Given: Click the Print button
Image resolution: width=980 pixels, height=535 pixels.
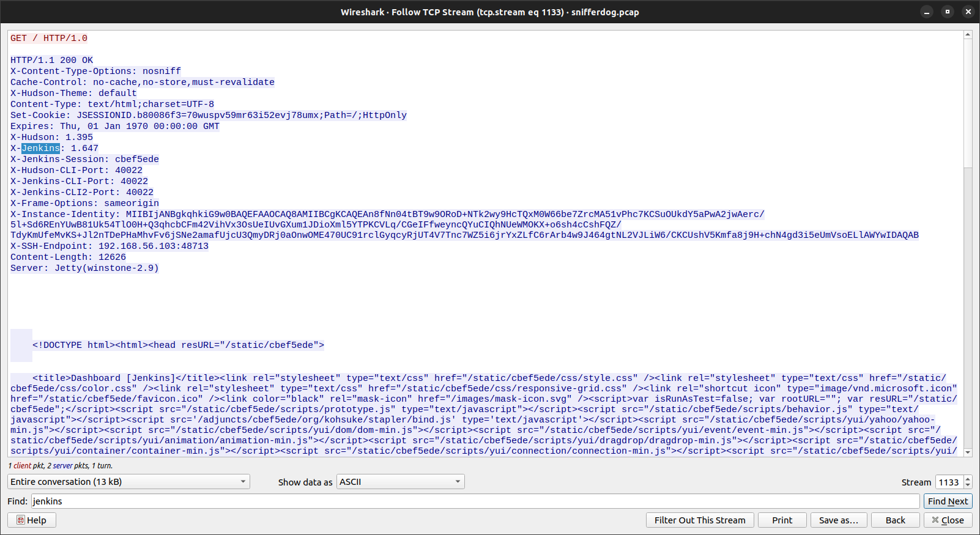Looking at the screenshot, I should point(782,520).
